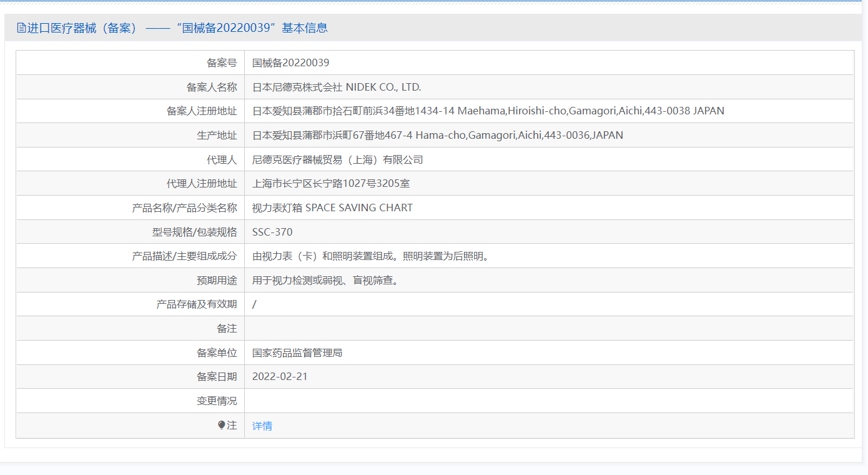Click the 预期用途 label
The image size is (868, 475).
(x=217, y=280)
